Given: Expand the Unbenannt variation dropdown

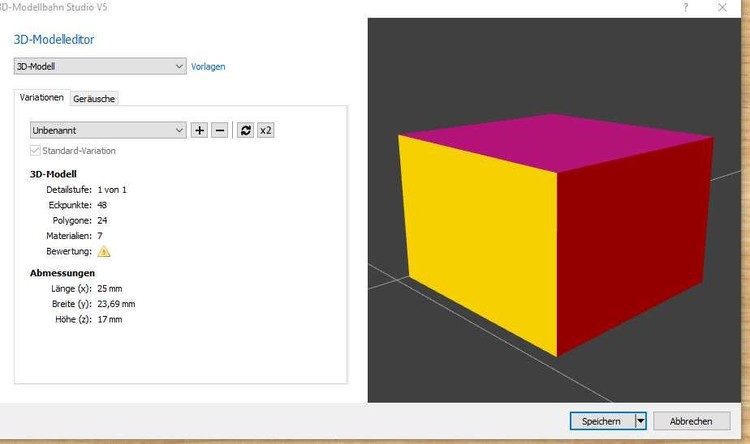Looking at the screenshot, I should coord(108,130).
